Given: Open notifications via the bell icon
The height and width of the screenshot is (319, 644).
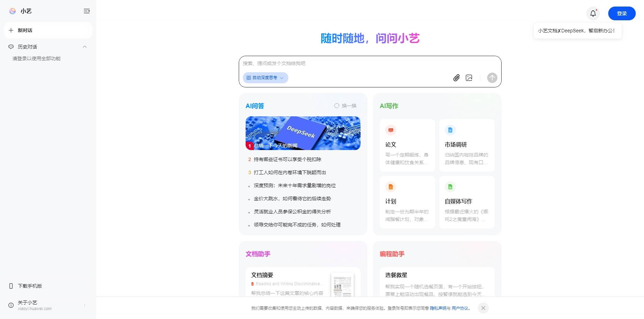Looking at the screenshot, I should pyautogui.click(x=593, y=13).
